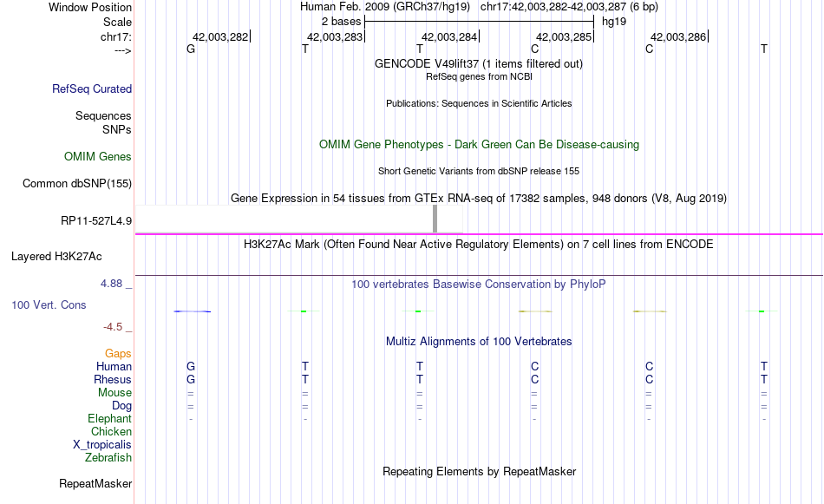Click the G base in Human alignment row

tap(191, 366)
